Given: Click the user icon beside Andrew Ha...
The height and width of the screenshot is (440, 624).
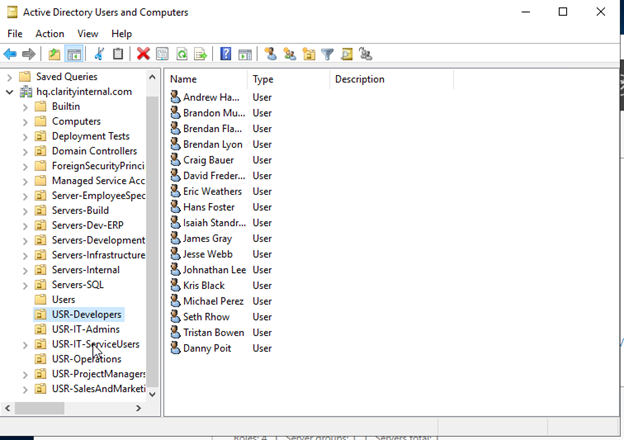Looking at the screenshot, I should (175, 97).
